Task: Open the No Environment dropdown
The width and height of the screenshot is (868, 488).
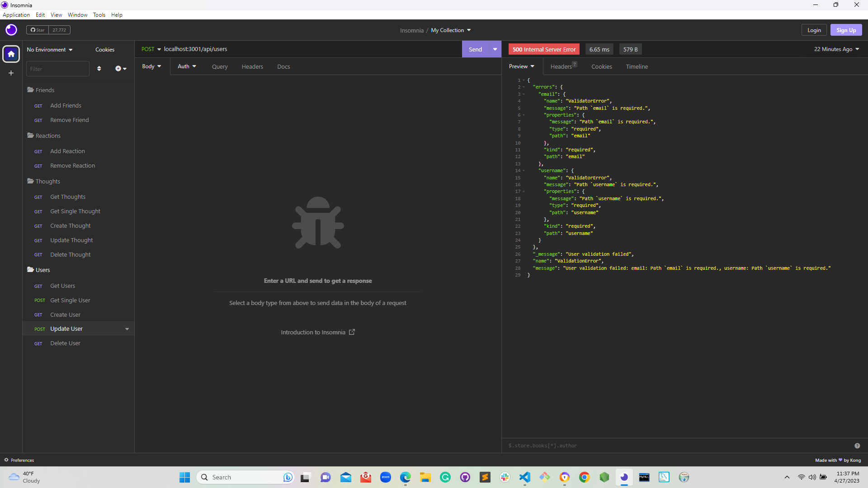Action: (x=49, y=50)
